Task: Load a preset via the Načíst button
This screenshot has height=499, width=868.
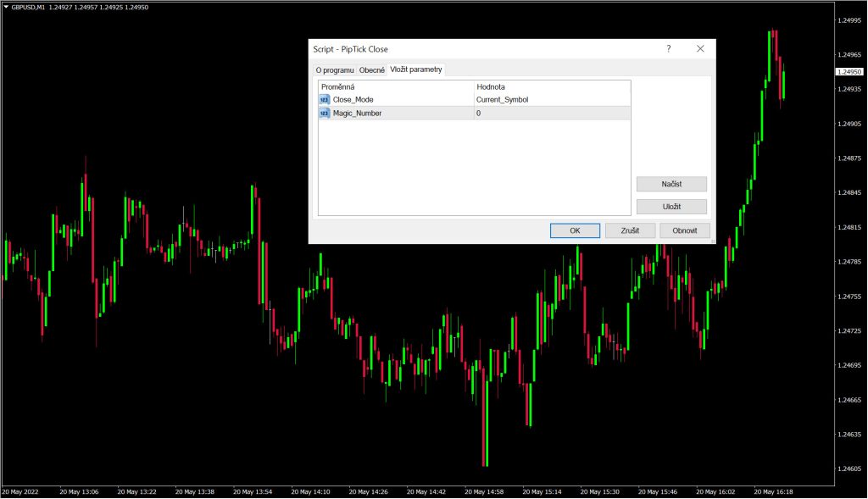Action: pyautogui.click(x=672, y=184)
